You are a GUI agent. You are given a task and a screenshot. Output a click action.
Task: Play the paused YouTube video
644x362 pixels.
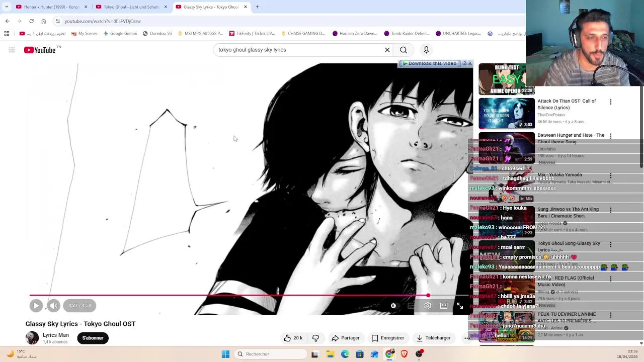(36, 305)
